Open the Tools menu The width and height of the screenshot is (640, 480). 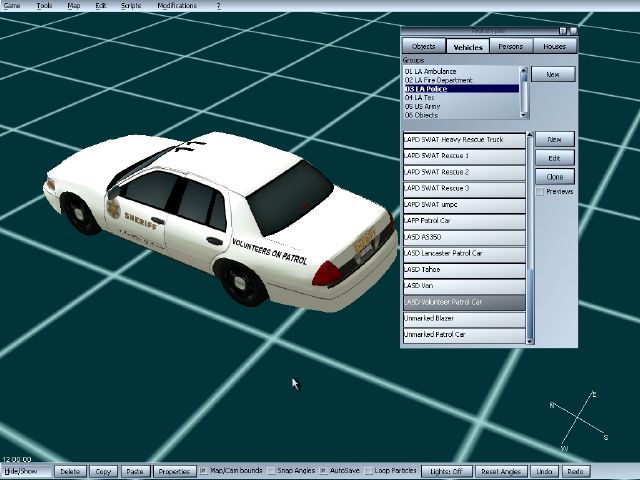(x=44, y=6)
